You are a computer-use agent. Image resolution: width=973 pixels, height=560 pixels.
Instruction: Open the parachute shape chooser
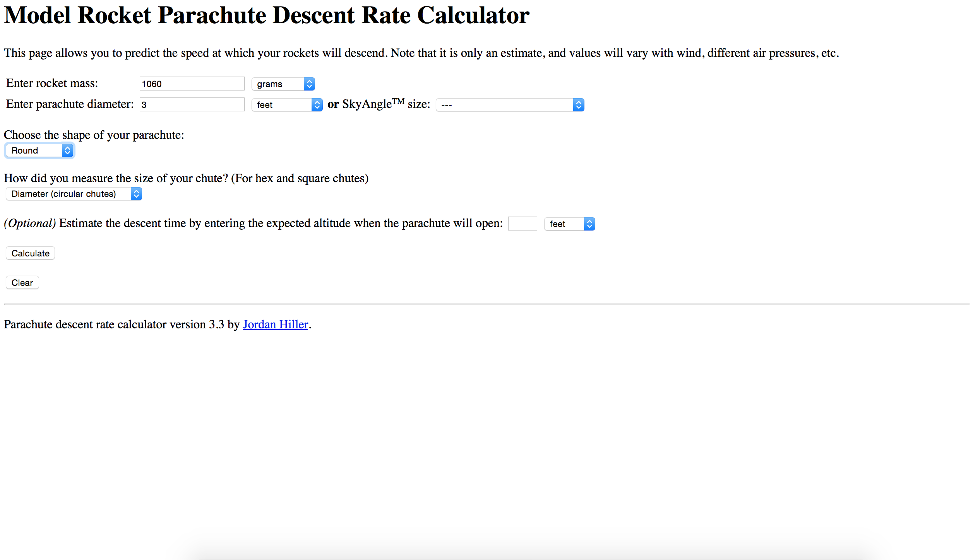(38, 150)
